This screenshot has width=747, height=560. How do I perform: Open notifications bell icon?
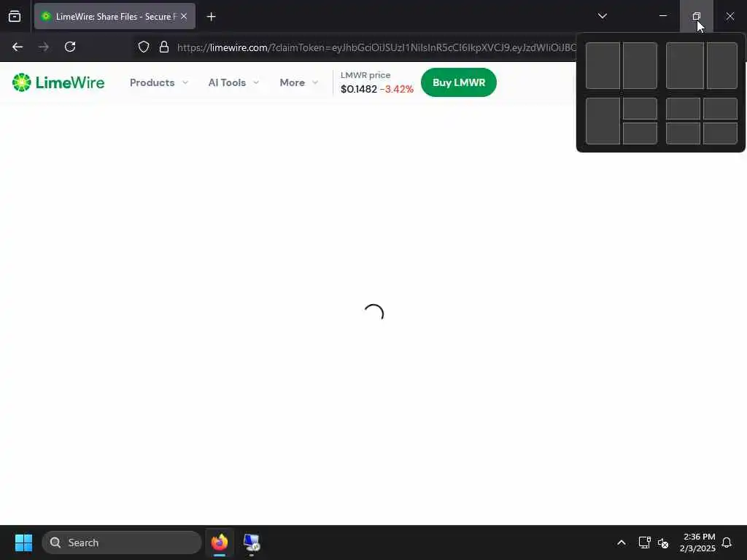(x=727, y=542)
